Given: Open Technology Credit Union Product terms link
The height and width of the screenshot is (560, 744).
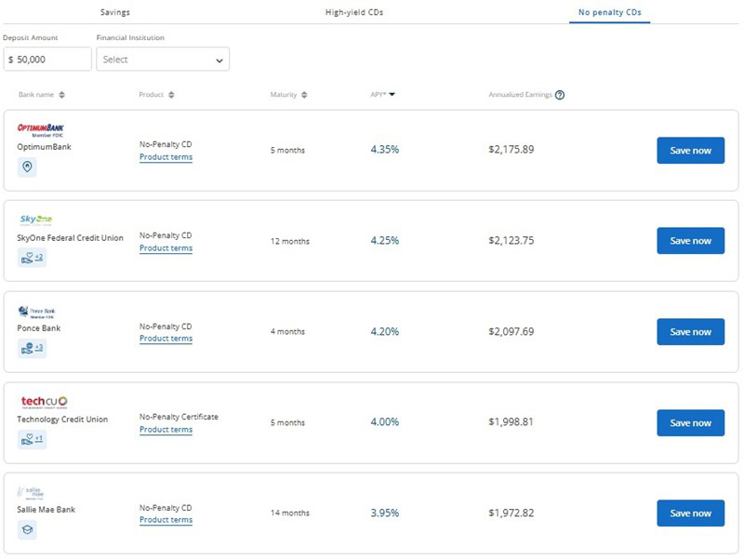Looking at the screenshot, I should [166, 430].
